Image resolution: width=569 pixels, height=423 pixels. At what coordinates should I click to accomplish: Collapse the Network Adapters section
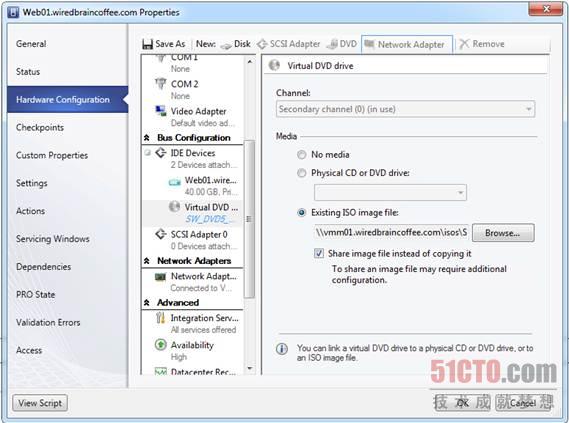pos(147,261)
